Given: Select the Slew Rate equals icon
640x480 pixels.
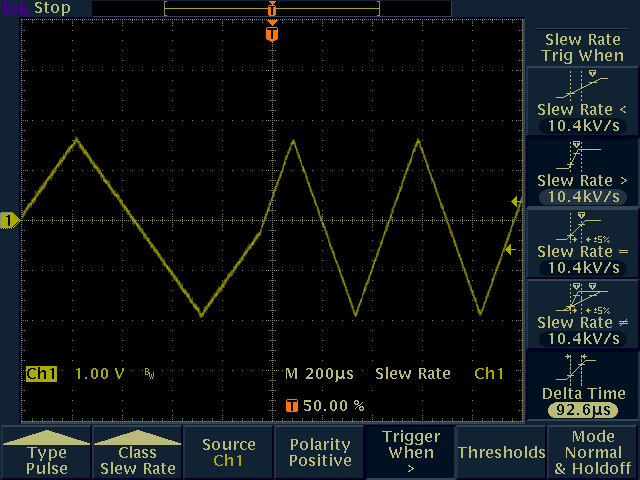Looking at the screenshot, I should coord(582,227).
